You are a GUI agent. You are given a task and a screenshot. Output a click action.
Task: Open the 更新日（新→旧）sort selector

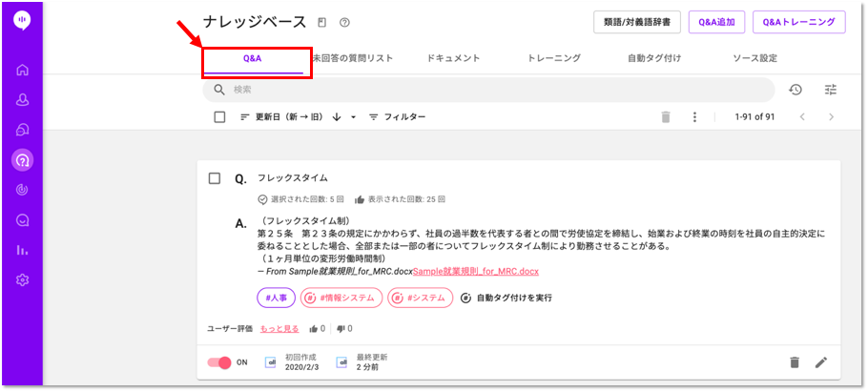click(x=281, y=117)
